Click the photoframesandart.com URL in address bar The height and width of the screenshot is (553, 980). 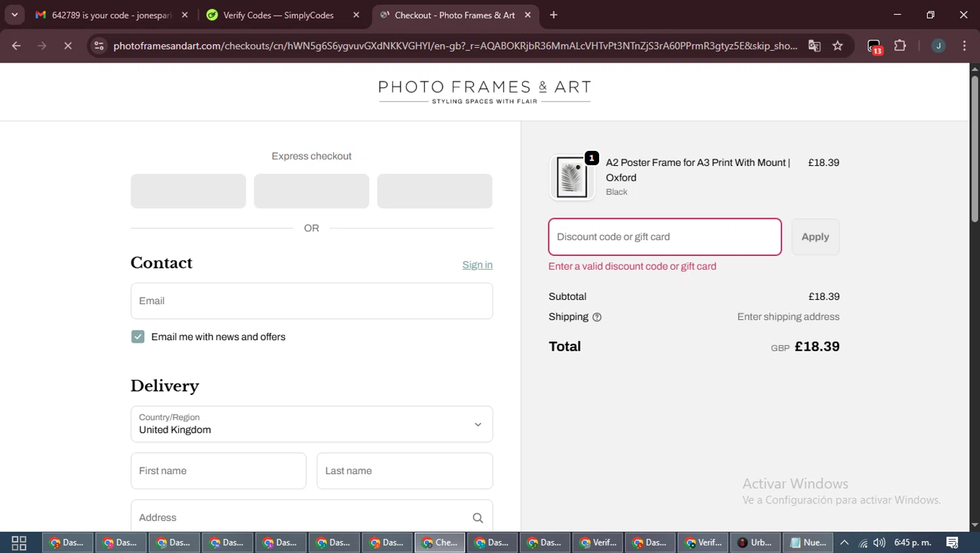455,46
